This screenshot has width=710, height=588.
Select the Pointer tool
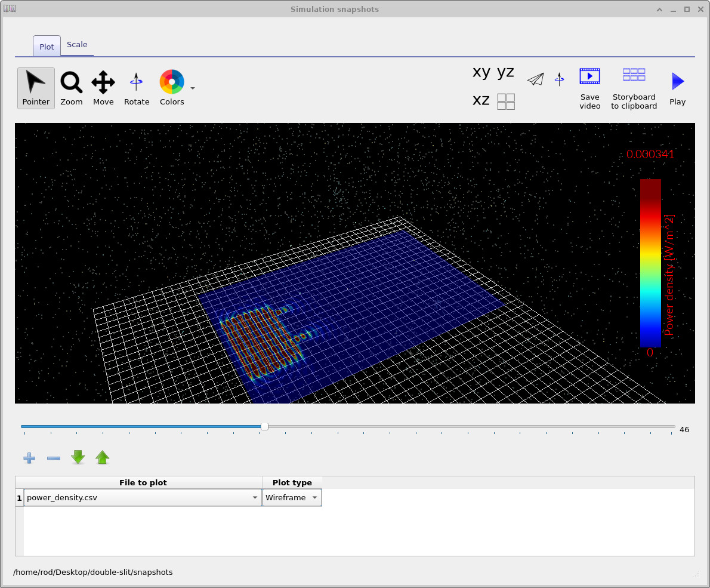(x=36, y=88)
